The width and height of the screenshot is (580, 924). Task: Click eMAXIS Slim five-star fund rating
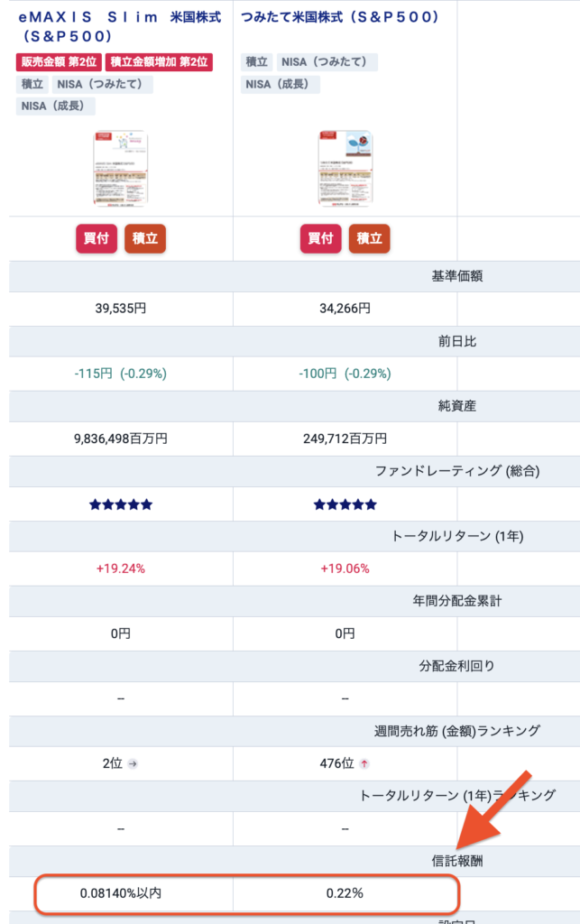(x=120, y=504)
